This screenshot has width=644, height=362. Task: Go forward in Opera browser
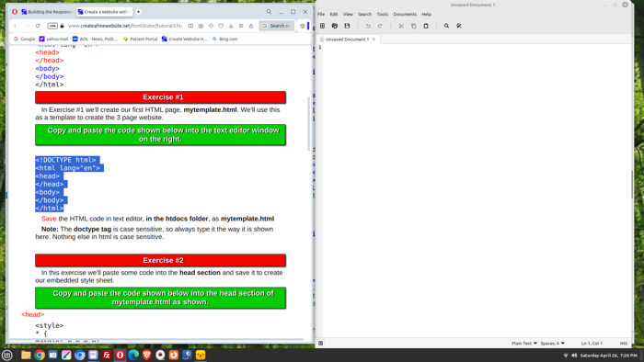pos(27,26)
